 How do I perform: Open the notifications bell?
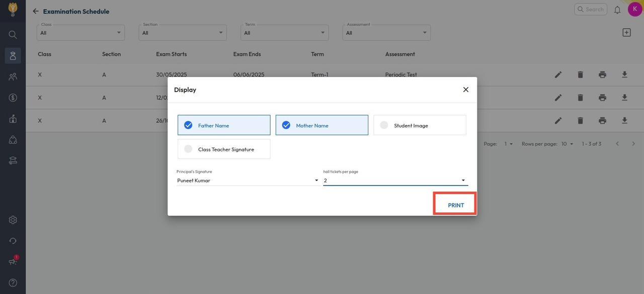(x=617, y=10)
